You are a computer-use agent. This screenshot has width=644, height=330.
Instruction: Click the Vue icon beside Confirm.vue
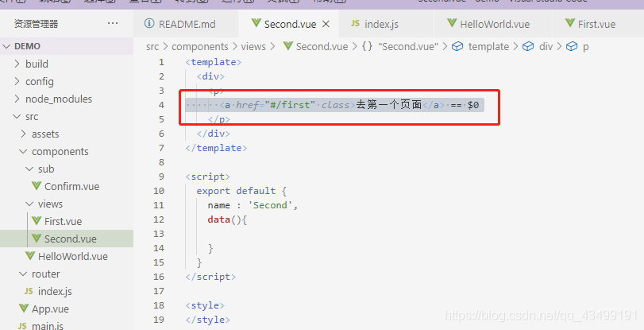[x=37, y=185]
